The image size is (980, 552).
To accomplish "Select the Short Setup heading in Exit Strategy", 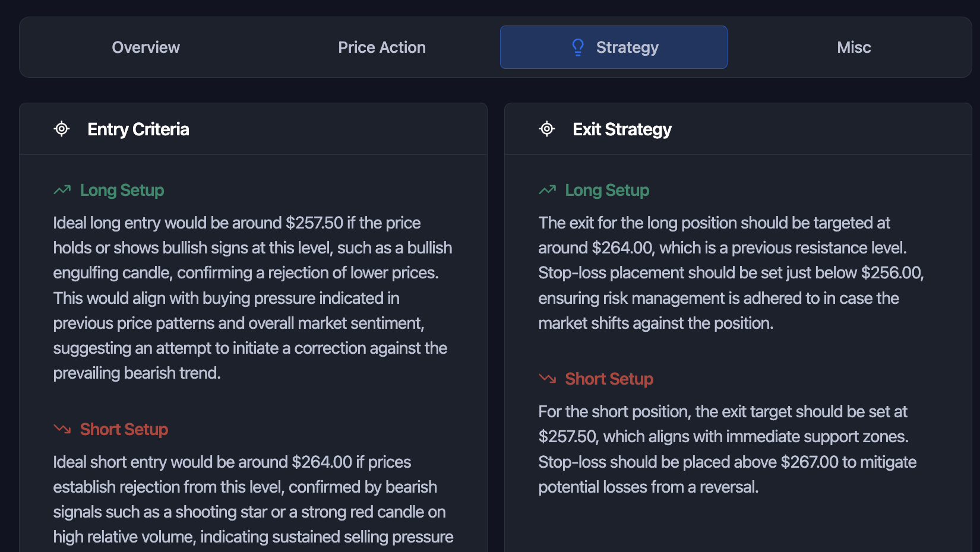I will pyautogui.click(x=609, y=379).
